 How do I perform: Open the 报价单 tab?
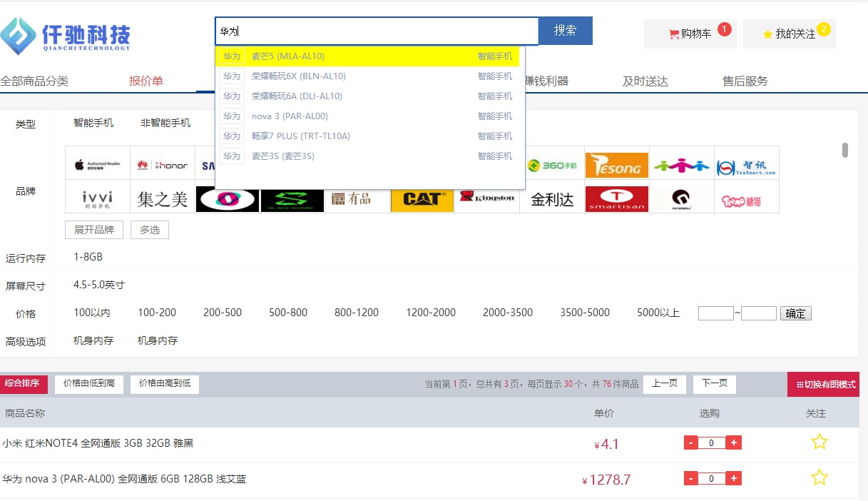click(146, 81)
